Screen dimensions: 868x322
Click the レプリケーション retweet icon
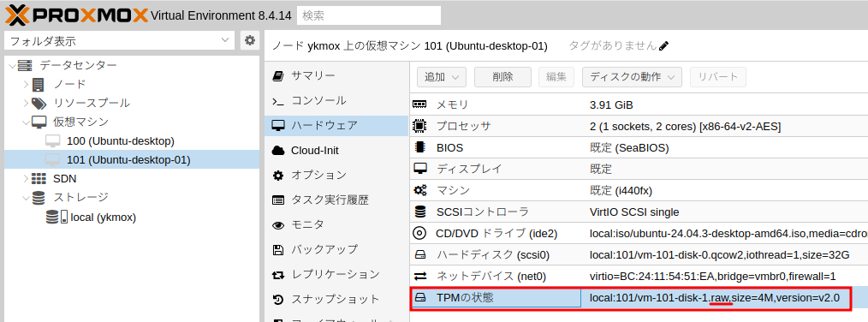278,275
